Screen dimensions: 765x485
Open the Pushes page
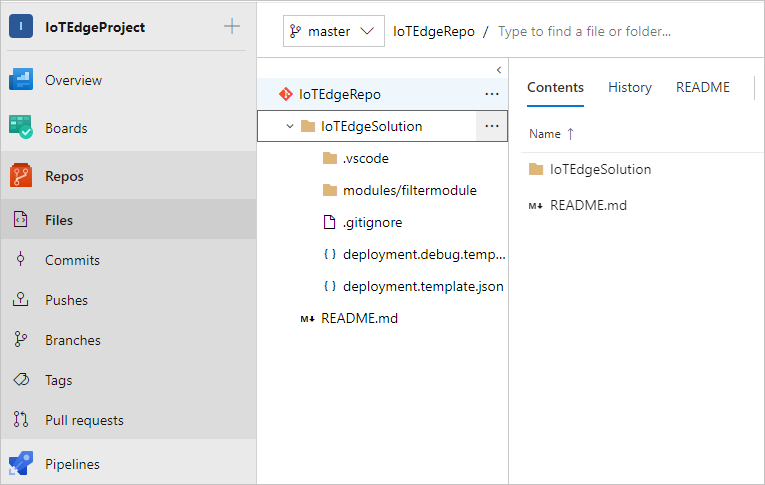[x=66, y=300]
